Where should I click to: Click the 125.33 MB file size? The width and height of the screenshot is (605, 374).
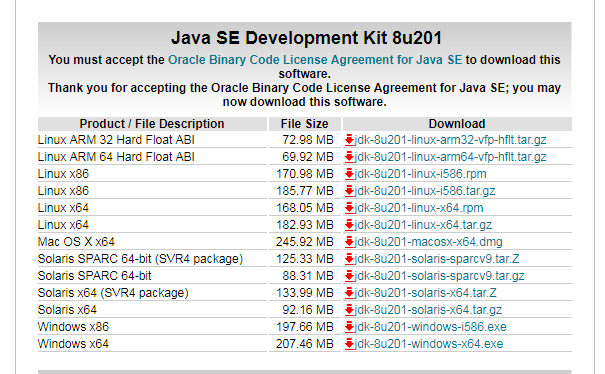(x=304, y=259)
